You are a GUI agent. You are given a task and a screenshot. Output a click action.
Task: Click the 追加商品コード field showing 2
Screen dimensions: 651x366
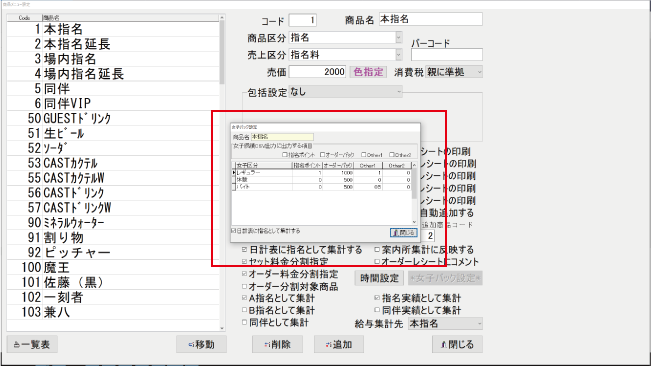(428, 236)
